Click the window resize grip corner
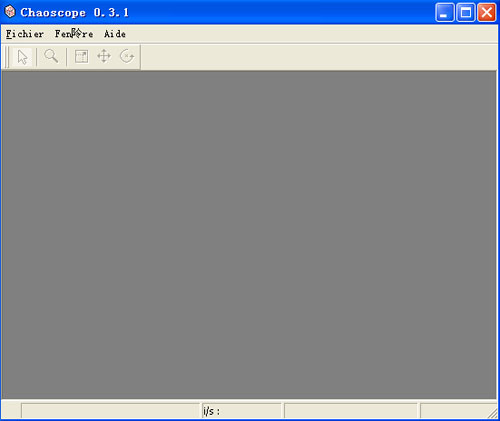The height and width of the screenshot is (421, 500). click(x=493, y=413)
